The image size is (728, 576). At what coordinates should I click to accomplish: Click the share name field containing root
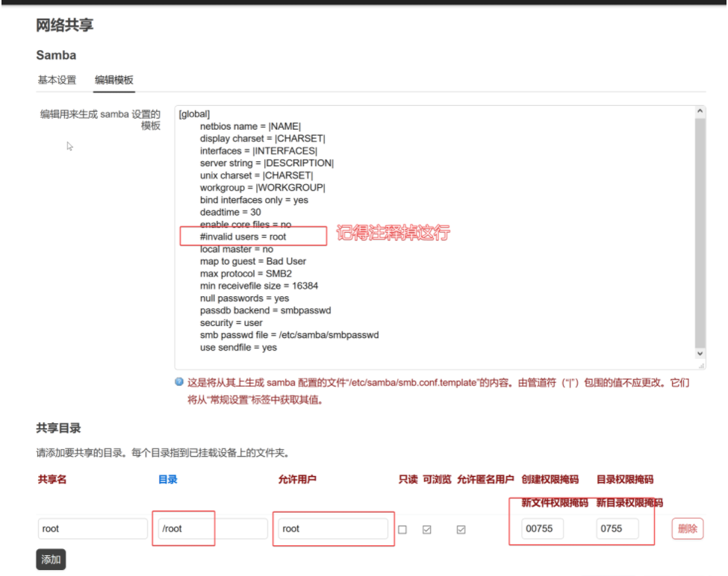93,528
